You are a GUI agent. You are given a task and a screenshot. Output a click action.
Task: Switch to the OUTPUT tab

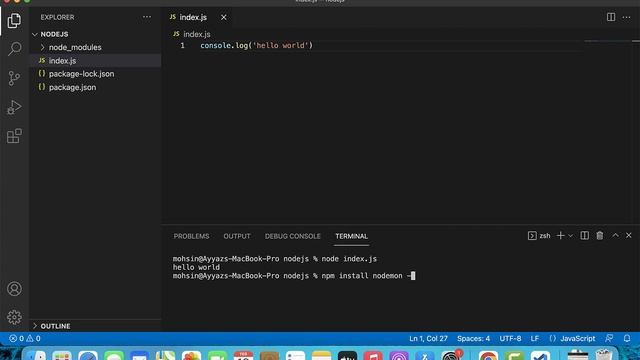click(237, 236)
